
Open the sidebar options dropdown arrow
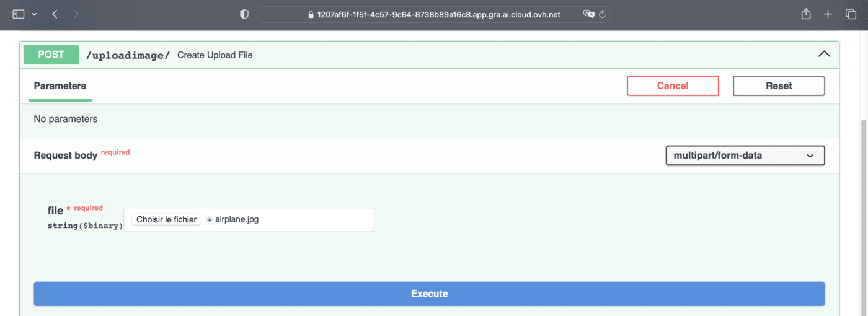34,14
